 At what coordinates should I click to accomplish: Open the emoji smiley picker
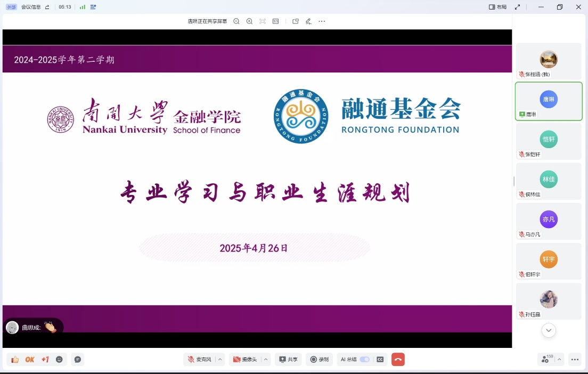pyautogui.click(x=59, y=360)
